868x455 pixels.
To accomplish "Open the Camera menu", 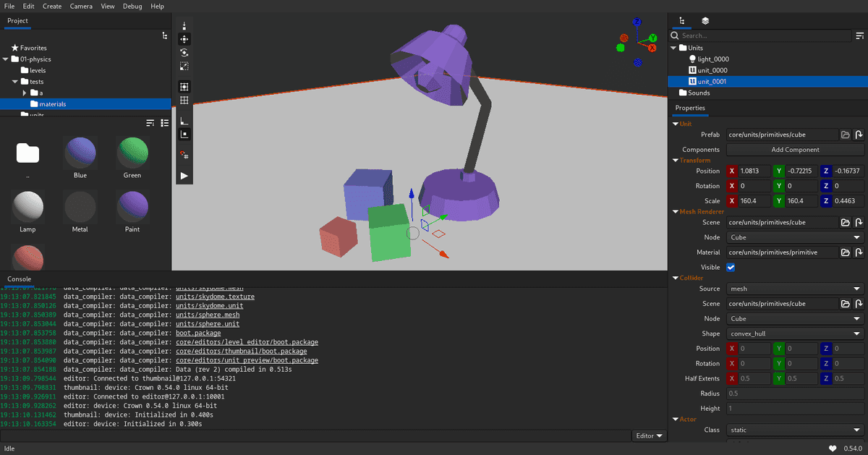I will click(81, 7).
